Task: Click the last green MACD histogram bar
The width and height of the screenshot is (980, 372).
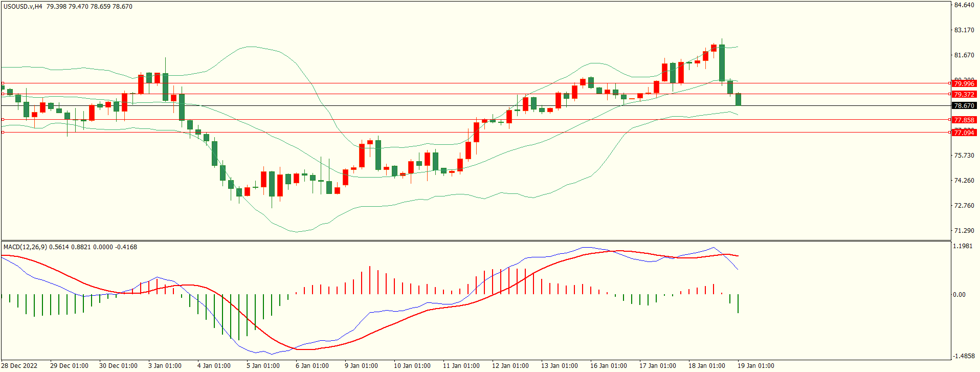Action: click(738, 304)
